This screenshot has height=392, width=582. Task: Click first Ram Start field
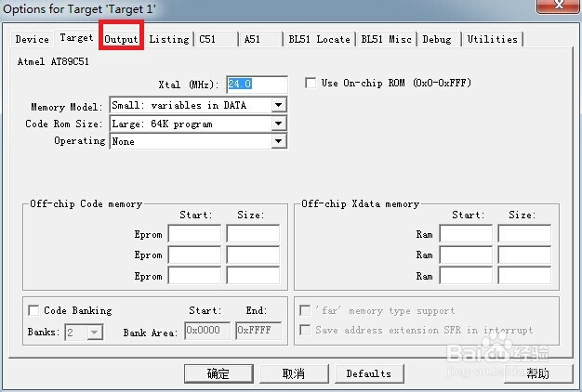click(x=466, y=234)
